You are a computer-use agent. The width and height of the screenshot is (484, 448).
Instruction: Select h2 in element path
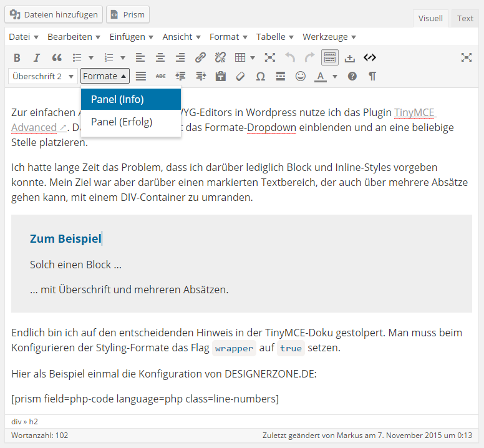point(33,422)
